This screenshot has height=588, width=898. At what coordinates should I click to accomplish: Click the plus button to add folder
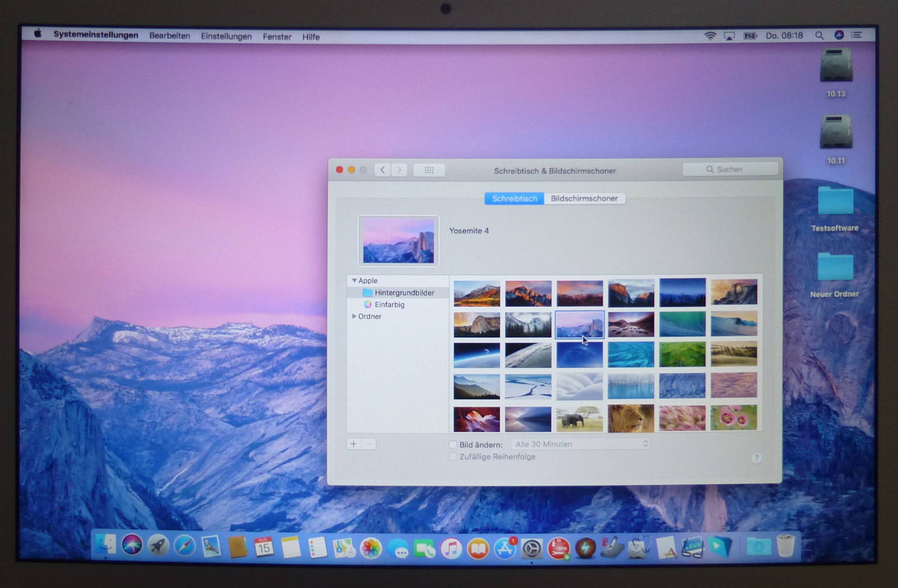tap(354, 444)
